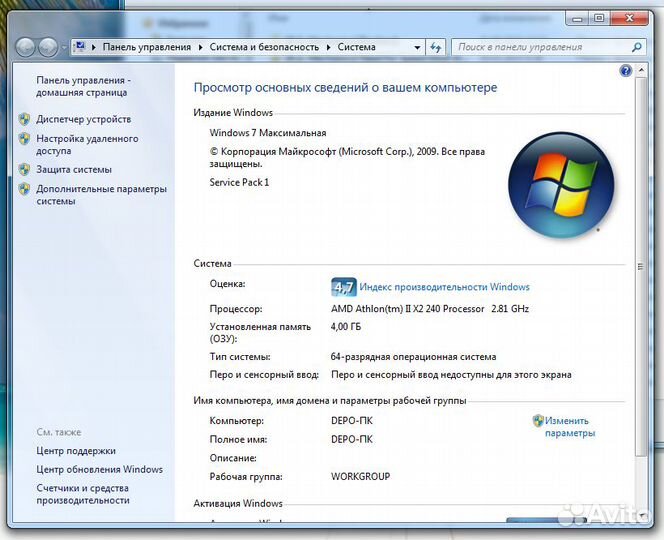
Task: Expand the arrow after Панель управления breadcrumb
Action: pyautogui.click(x=200, y=47)
